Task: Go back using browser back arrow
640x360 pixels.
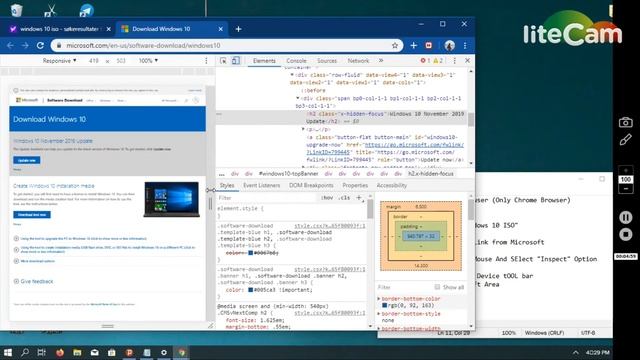Action: click(10, 45)
